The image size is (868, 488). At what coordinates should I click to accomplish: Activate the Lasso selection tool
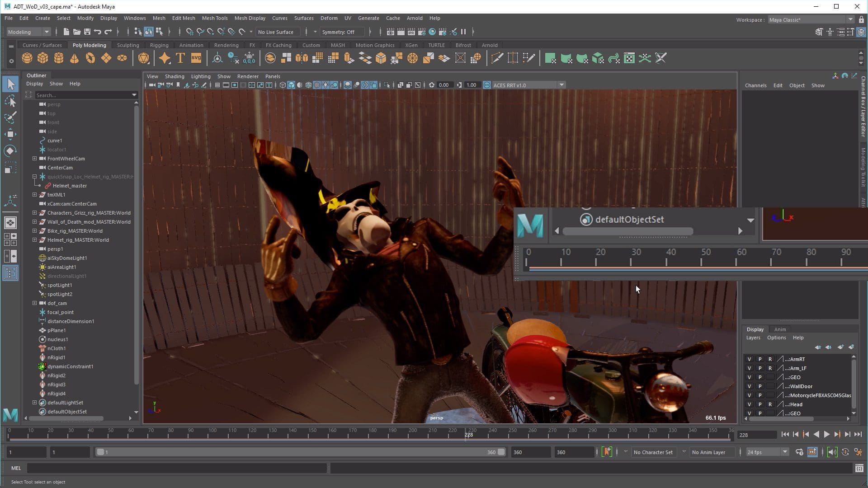click(x=11, y=101)
